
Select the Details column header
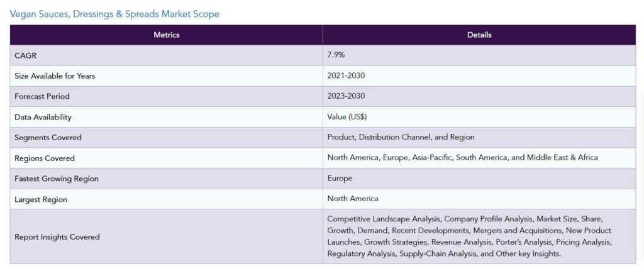point(479,35)
